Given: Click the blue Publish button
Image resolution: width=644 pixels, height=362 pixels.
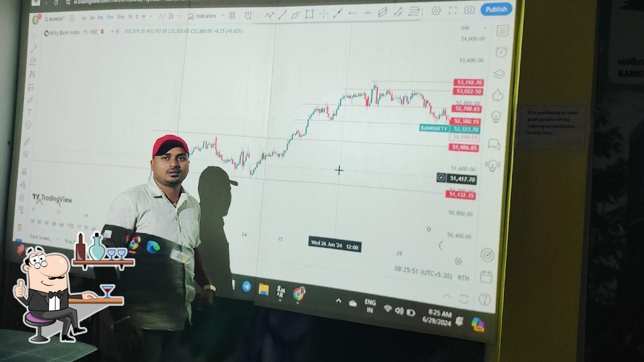Looking at the screenshot, I should pos(496,9).
